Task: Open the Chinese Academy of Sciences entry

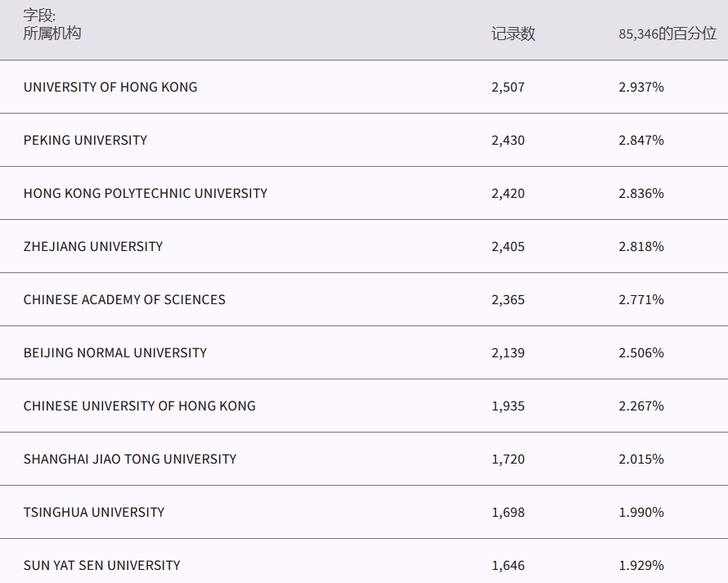Action: point(124,299)
